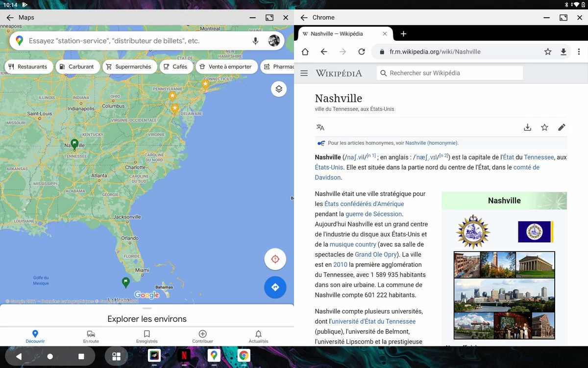Open the Chrome three-dot menu
Viewport: 588px width, 368px height.
pyautogui.click(x=579, y=52)
